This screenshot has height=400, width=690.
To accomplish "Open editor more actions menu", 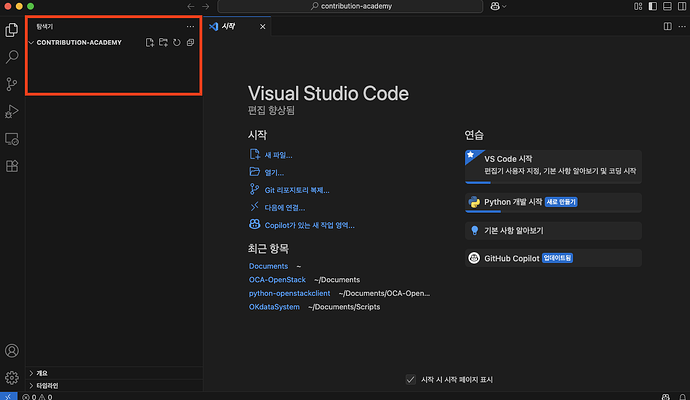I will (x=682, y=26).
